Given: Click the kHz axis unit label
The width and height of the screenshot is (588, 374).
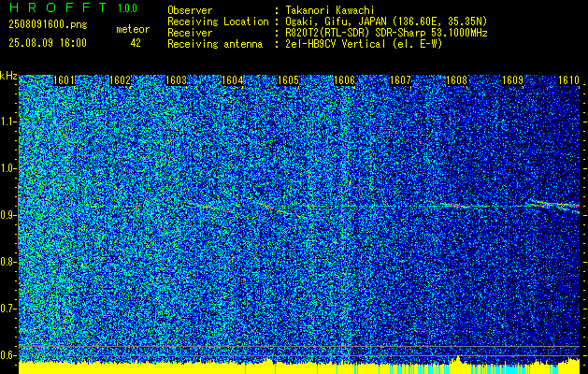Looking at the screenshot, I should pos(8,77).
